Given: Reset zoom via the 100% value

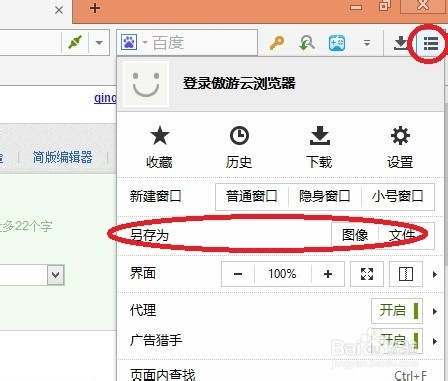Looking at the screenshot, I should (283, 274).
